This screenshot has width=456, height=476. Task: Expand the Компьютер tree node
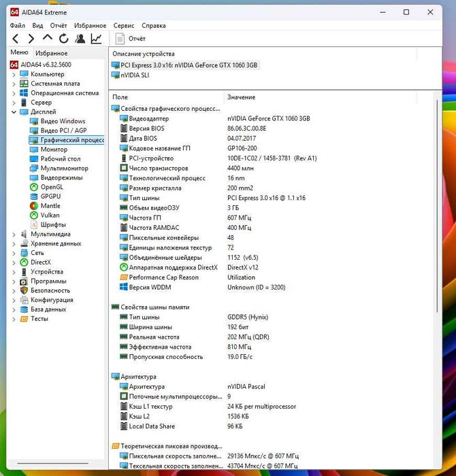pos(14,74)
